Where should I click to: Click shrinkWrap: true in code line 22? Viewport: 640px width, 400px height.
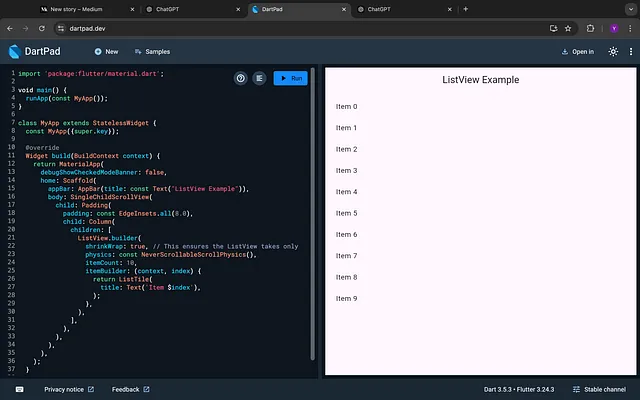[115, 247]
